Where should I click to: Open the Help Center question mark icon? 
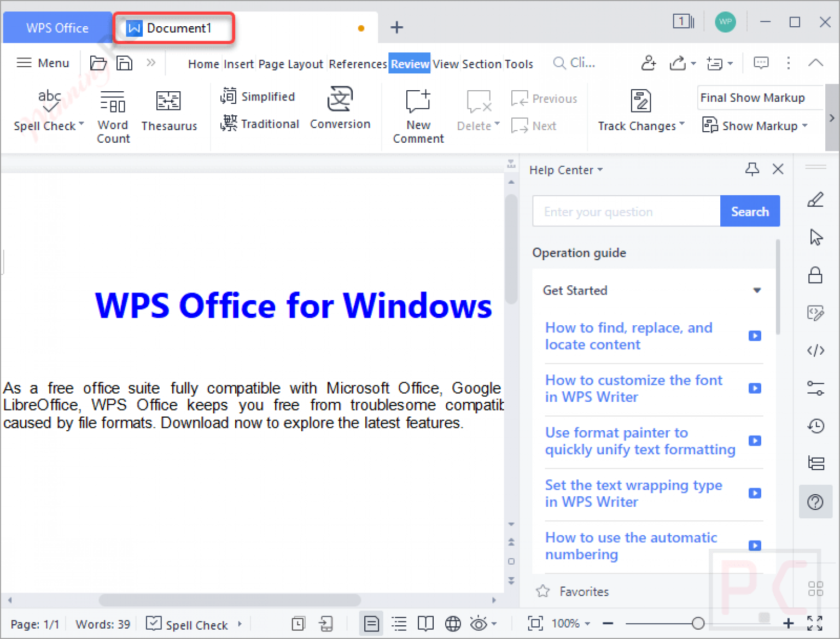(x=815, y=502)
